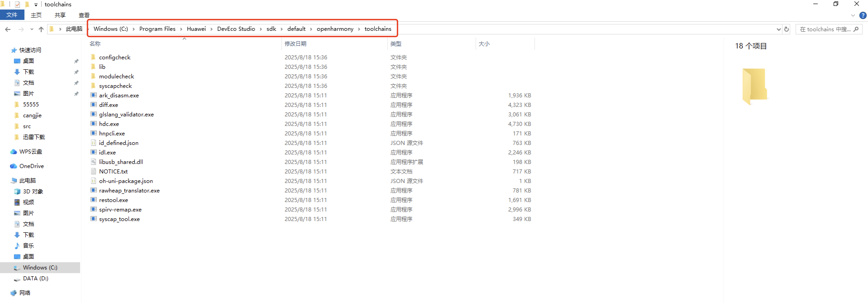Select DATA (D:) drive in sidebar
The width and height of the screenshot is (868, 303).
point(35,278)
